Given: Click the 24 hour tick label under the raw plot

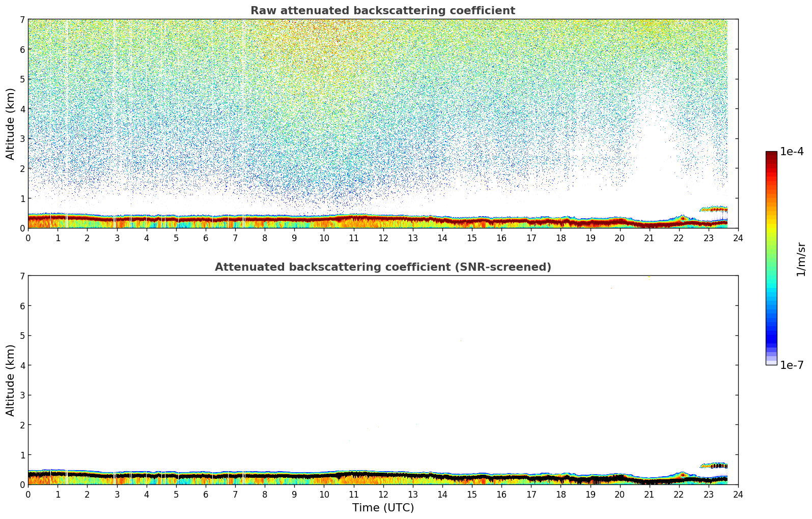Looking at the screenshot, I should point(738,238).
